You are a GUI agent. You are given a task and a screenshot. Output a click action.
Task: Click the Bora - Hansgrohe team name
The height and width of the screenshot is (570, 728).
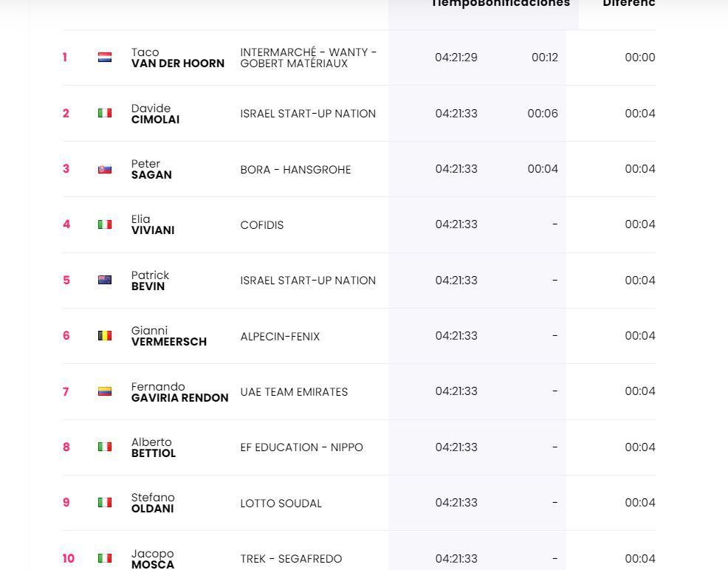(295, 170)
